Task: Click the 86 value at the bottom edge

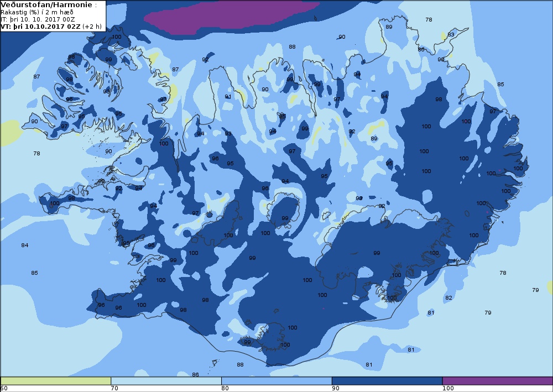Action: (195, 374)
